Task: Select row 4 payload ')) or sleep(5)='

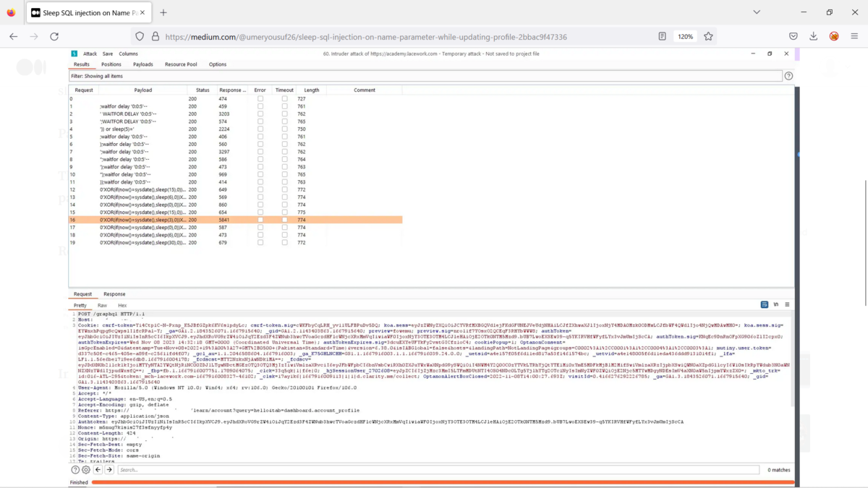Action: coord(236,129)
